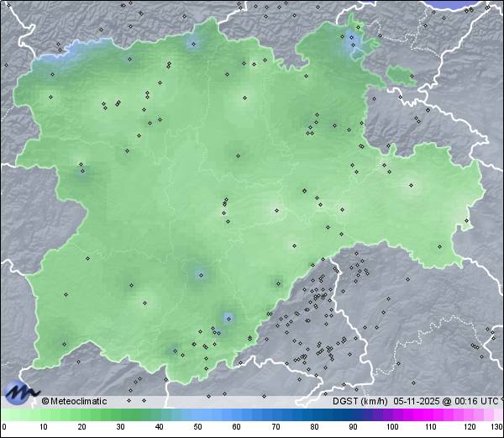Select the 30 km/h green scale segment
This screenshot has width=504, height=438.
point(120,414)
